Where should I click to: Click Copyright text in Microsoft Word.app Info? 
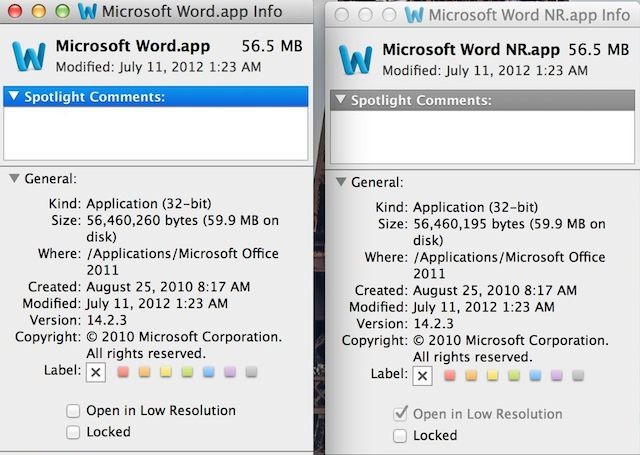[x=184, y=345]
